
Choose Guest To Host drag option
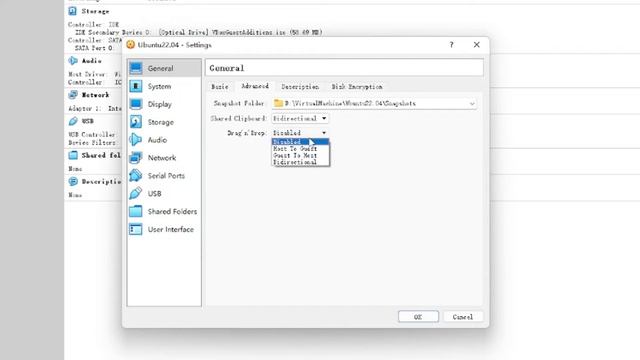point(300,155)
